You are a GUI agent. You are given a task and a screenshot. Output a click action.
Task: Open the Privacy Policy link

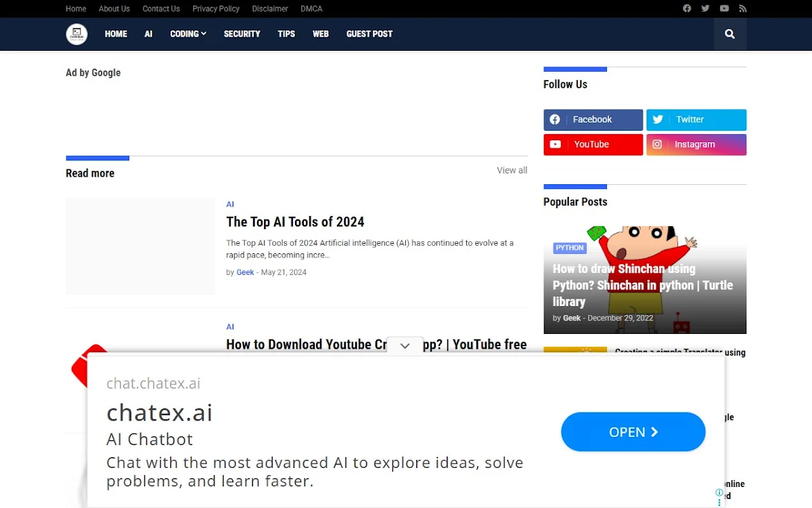coord(216,9)
